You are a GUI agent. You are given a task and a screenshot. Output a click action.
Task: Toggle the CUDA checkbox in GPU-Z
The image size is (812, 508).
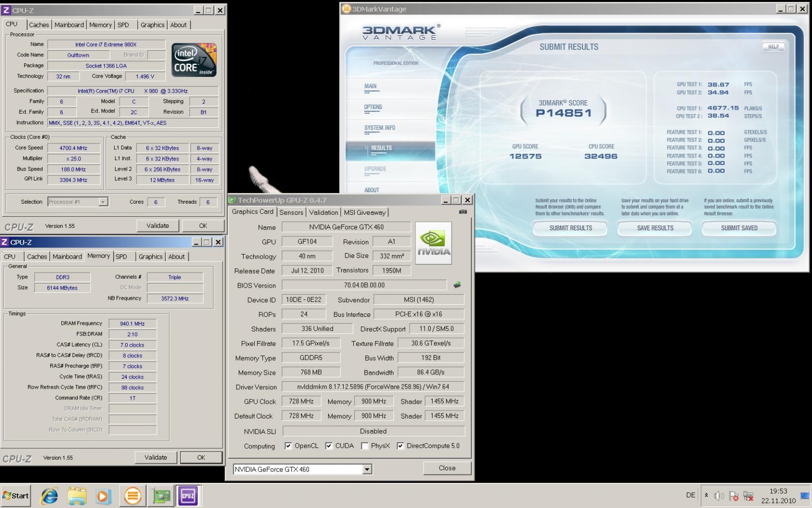click(x=329, y=446)
